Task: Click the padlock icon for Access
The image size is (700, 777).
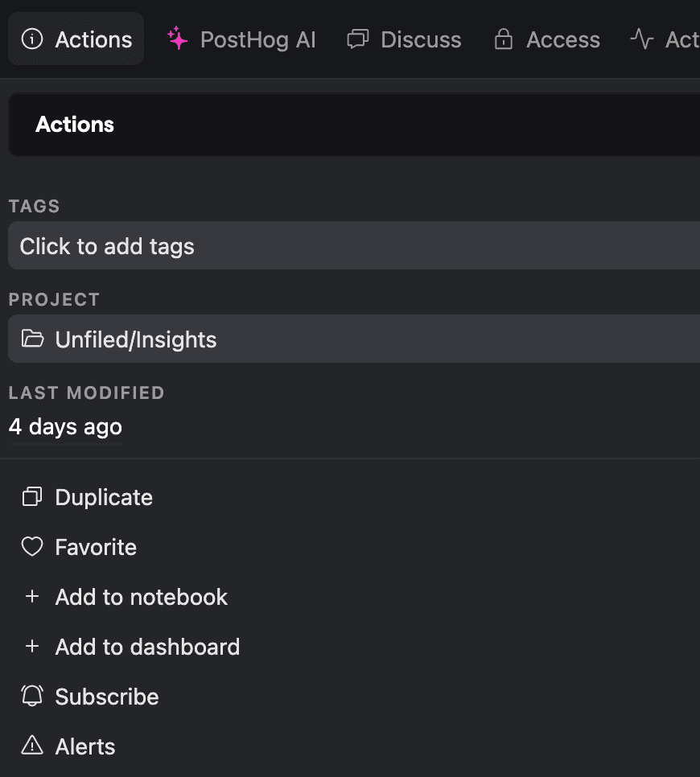Action: pos(503,39)
